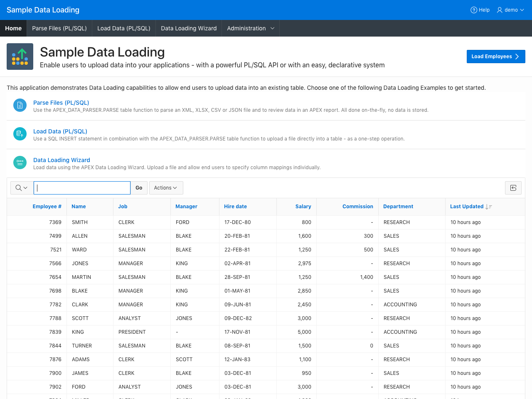Click the Data Loading Wizard round icon
The width and height of the screenshot is (532, 399).
point(20,163)
